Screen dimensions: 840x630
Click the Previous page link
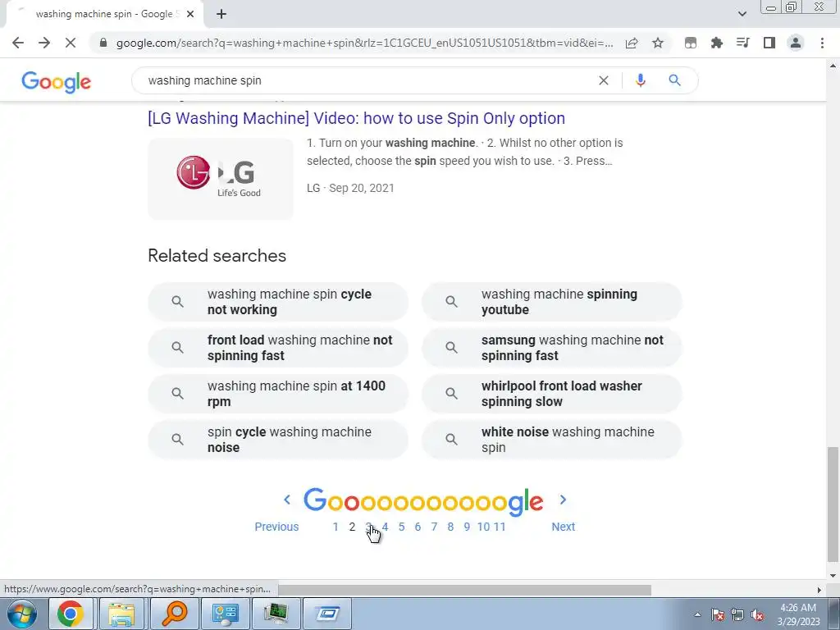276,527
